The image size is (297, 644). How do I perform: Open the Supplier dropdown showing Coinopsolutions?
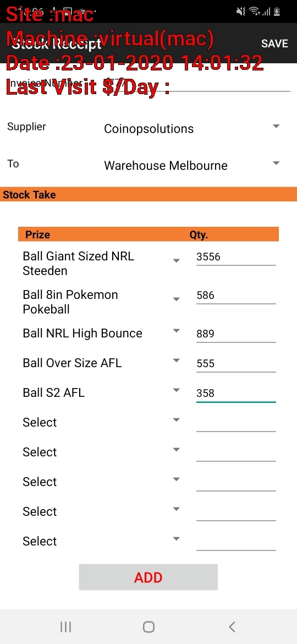coord(191,129)
